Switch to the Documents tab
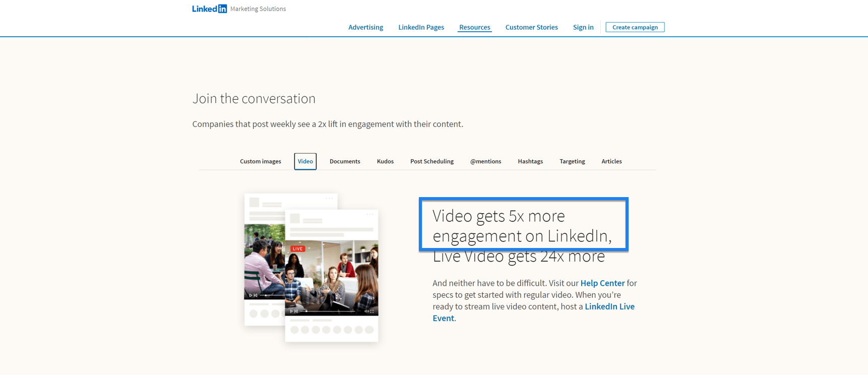The width and height of the screenshot is (868, 375). [x=345, y=161]
